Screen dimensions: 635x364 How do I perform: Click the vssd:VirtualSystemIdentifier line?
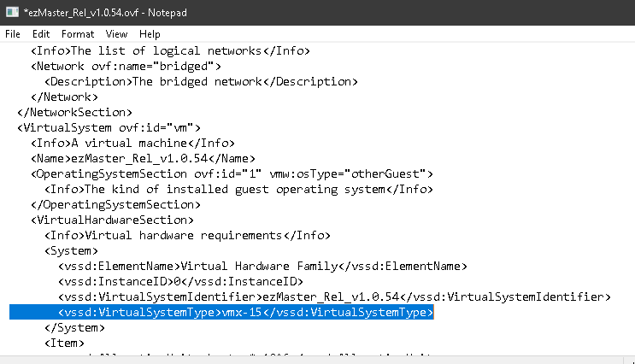334,297
